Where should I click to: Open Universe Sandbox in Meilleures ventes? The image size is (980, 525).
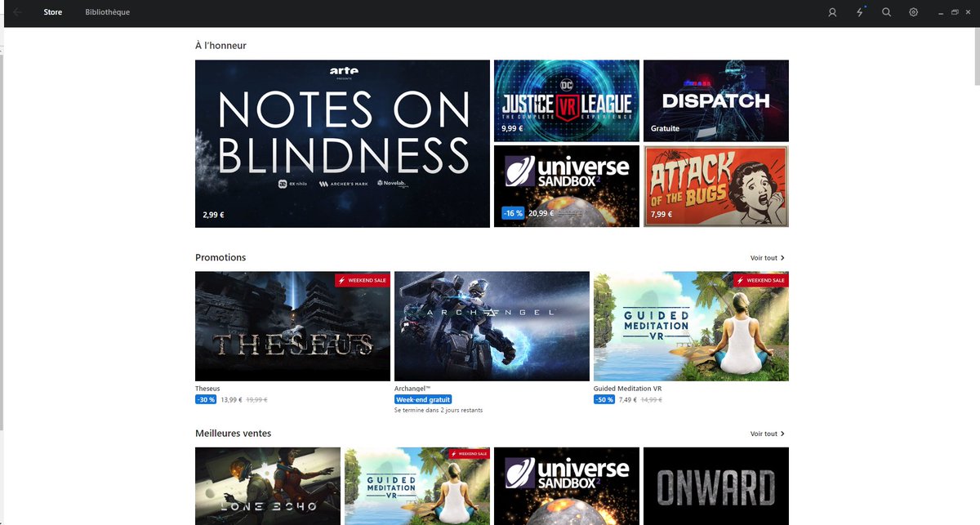coord(567,486)
